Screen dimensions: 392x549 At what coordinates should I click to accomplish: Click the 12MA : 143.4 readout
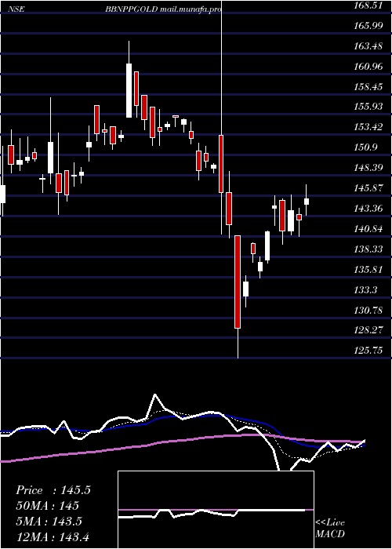pos(54,537)
